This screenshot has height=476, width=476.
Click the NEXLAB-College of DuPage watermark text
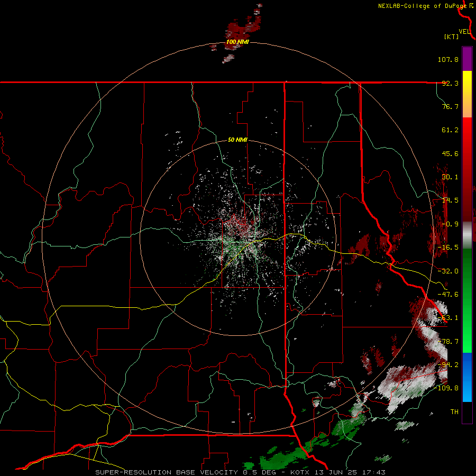coord(422,6)
